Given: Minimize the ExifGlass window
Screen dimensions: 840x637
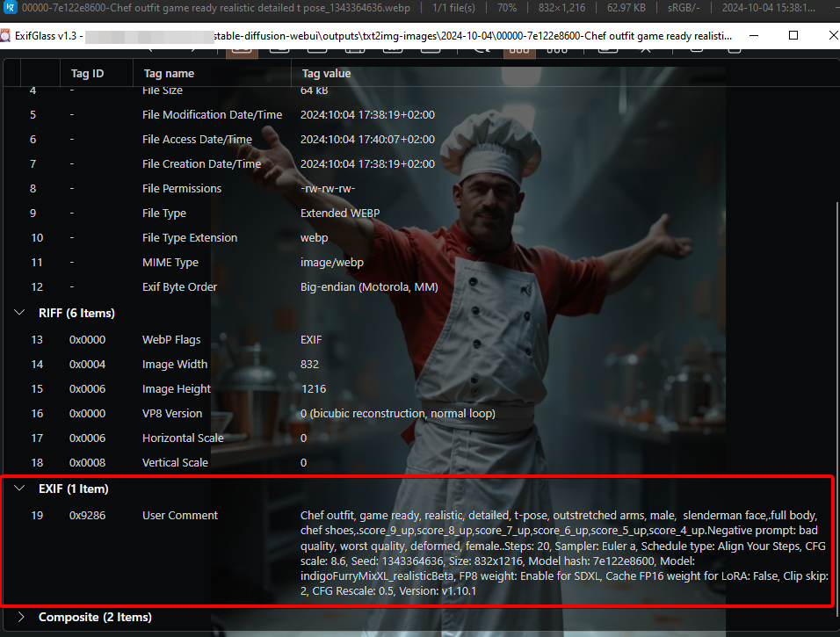Looking at the screenshot, I should [x=754, y=36].
